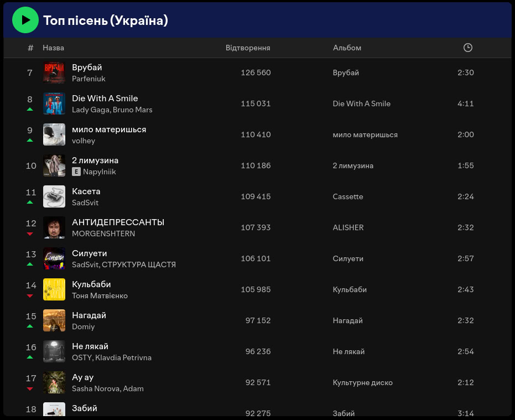The height and width of the screenshot is (420, 515).
Task: Open artist volhey
Action: click(84, 141)
